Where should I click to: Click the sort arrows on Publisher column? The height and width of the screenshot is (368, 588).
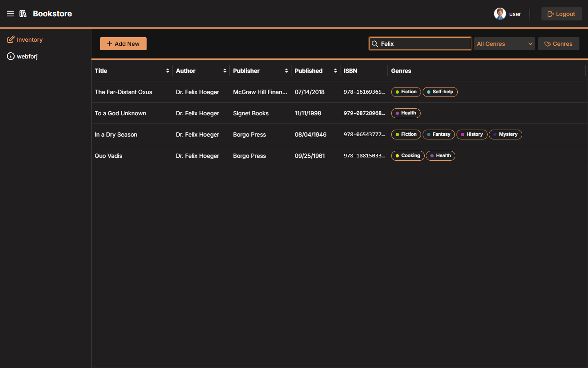tap(287, 70)
